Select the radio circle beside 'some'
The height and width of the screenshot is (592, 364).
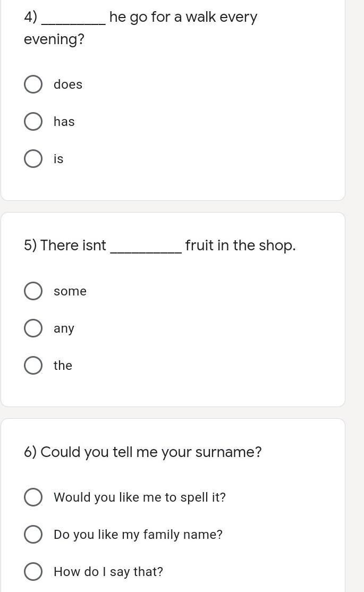click(33, 291)
